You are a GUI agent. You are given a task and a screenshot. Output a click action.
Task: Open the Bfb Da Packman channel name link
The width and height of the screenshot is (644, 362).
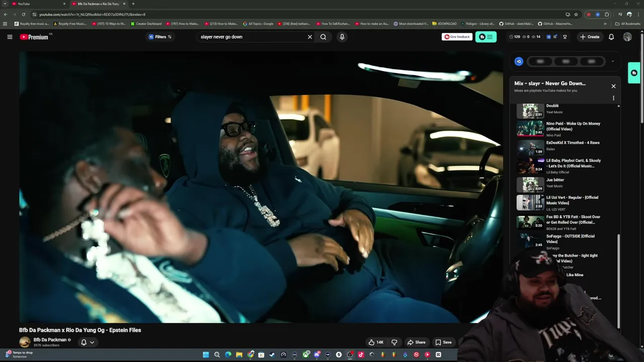[50, 340]
